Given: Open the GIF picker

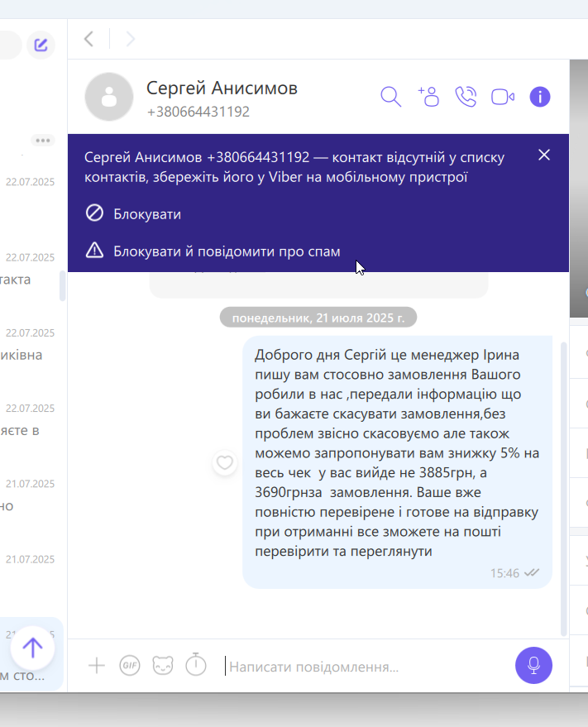Looking at the screenshot, I should click(130, 666).
